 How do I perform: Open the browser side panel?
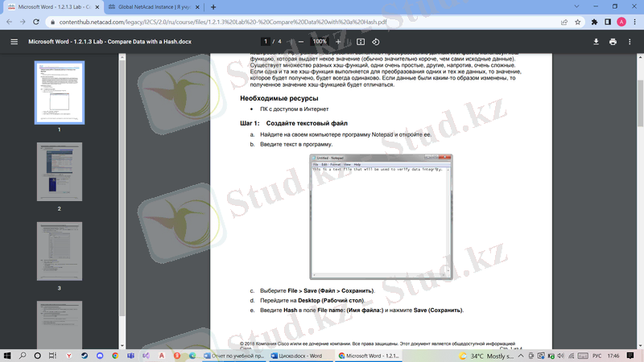(608, 22)
